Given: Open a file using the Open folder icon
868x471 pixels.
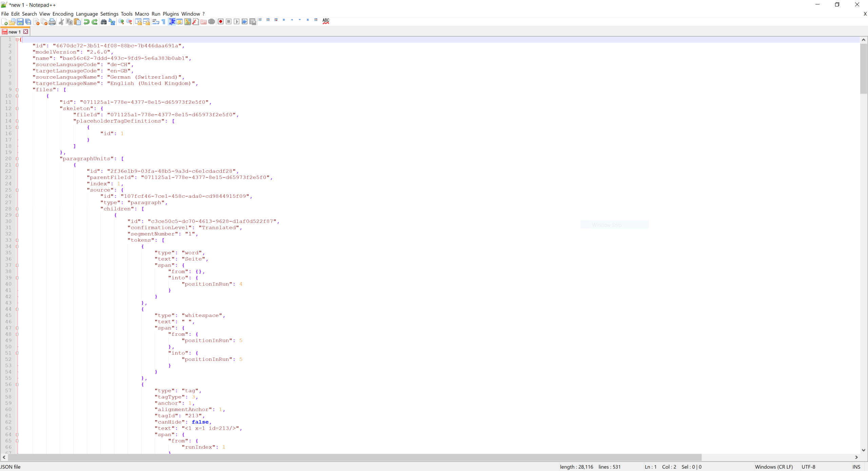Looking at the screenshot, I should click(x=12, y=22).
